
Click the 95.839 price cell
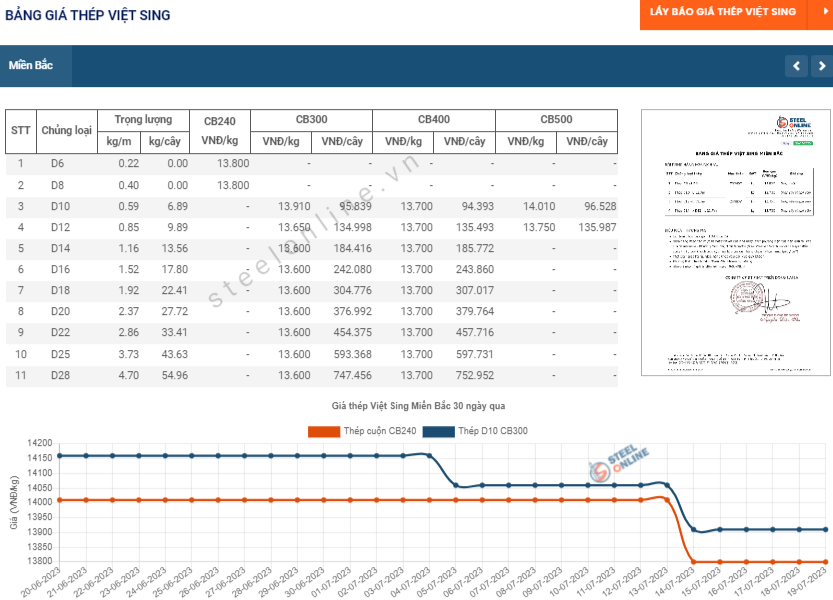[355, 207]
